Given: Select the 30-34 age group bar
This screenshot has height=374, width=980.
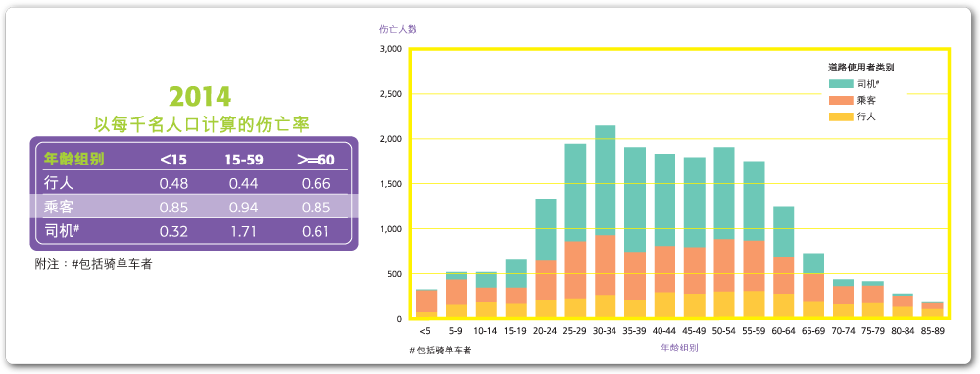Looking at the screenshot, I should [x=605, y=221].
